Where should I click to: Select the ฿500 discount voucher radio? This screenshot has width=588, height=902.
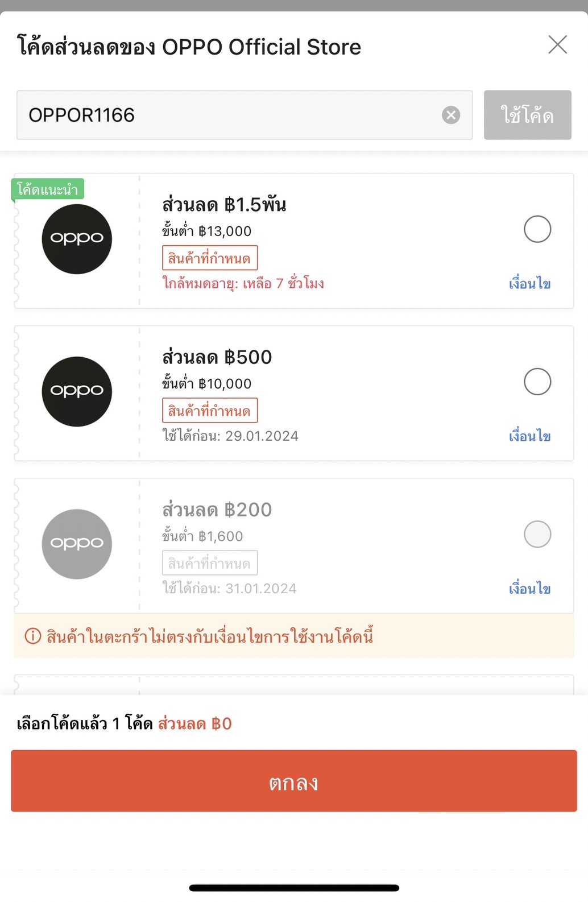537,382
